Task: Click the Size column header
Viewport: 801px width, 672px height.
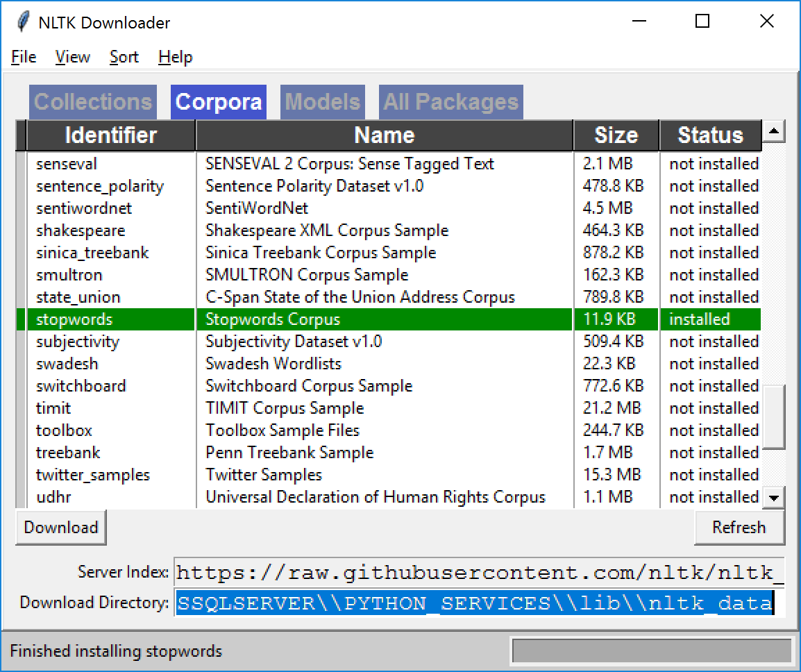Action: pyautogui.click(x=616, y=135)
